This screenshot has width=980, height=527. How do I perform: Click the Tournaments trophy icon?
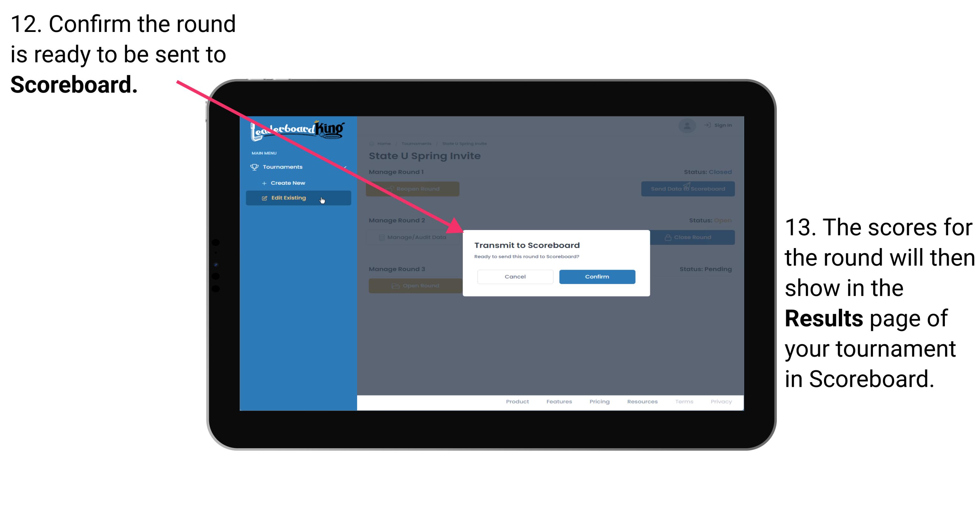[x=254, y=167]
